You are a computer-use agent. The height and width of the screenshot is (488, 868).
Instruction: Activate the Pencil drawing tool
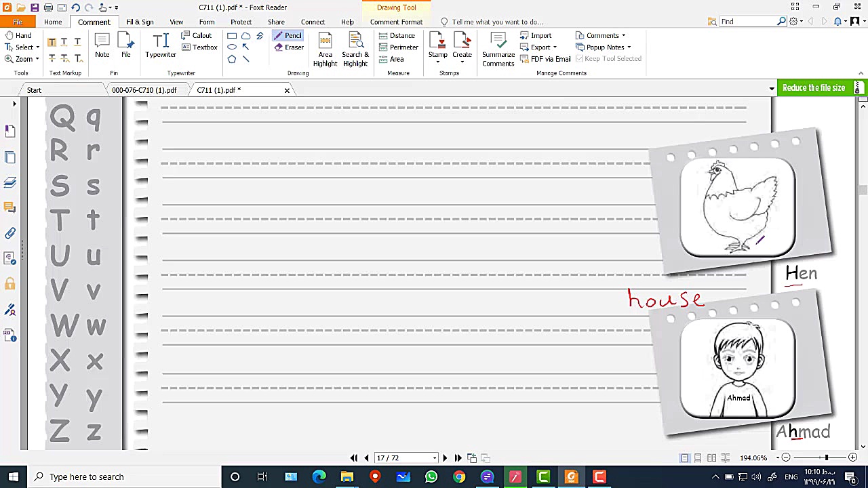tap(288, 35)
